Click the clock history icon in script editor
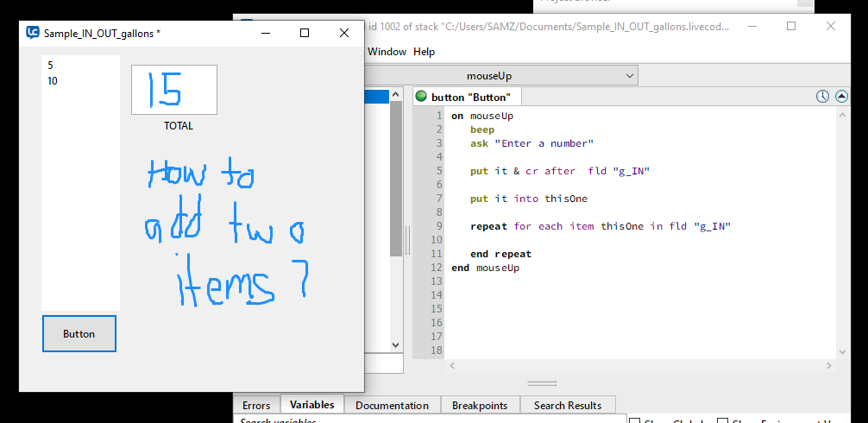This screenshot has width=868, height=423. (822, 97)
